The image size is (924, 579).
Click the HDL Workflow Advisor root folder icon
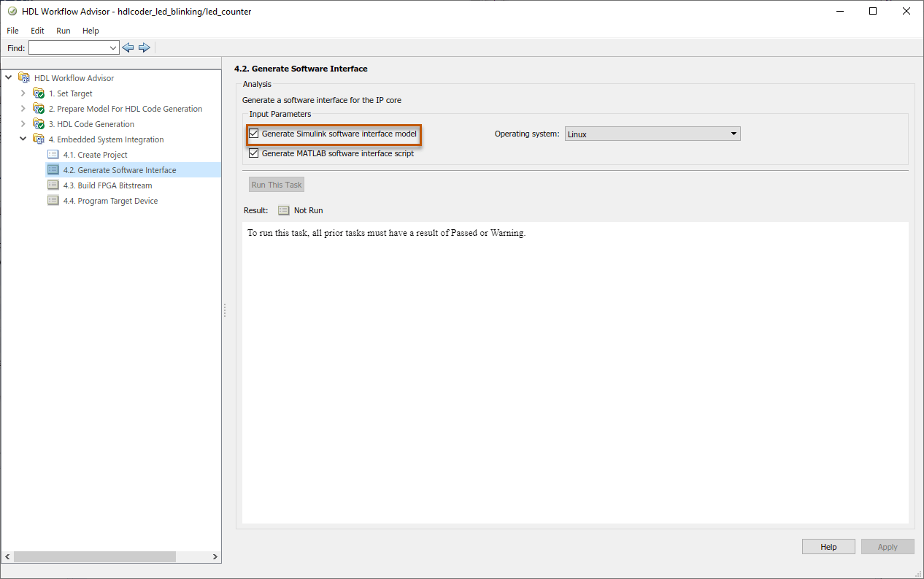pyautogui.click(x=24, y=78)
